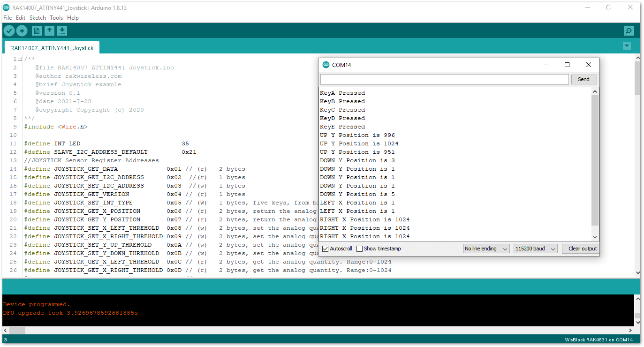This screenshot has width=644, height=347.
Task: Upload the sketch with the arrow icon
Action: click(22, 31)
